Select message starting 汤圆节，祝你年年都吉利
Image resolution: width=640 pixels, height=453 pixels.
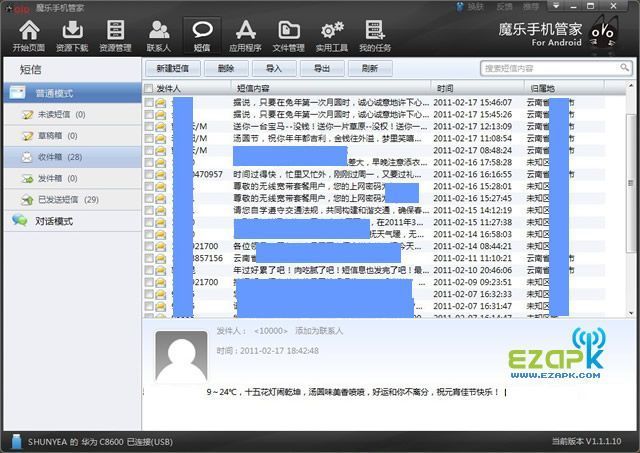pyautogui.click(x=327, y=138)
